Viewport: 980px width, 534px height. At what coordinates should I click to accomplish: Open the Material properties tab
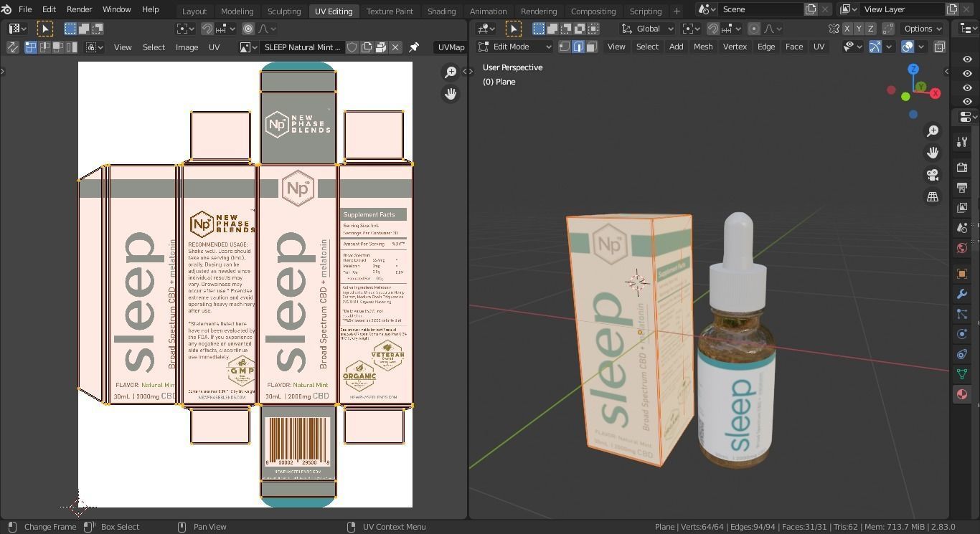[x=962, y=394]
